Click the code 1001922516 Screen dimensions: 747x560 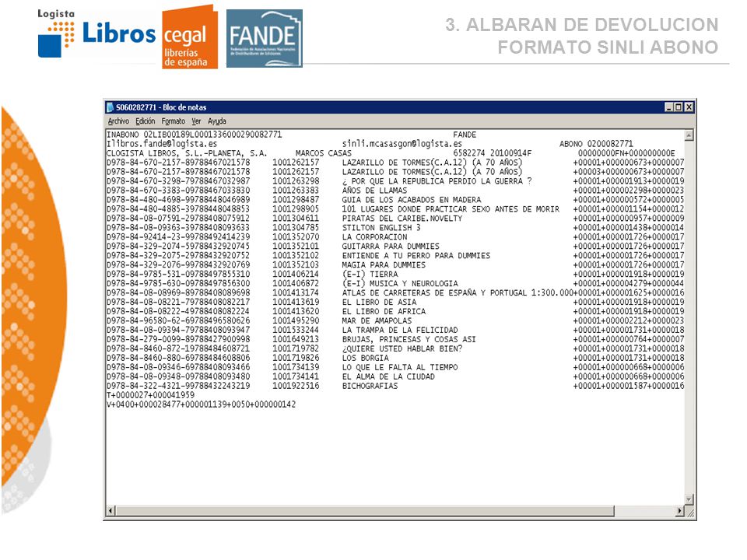point(296,386)
